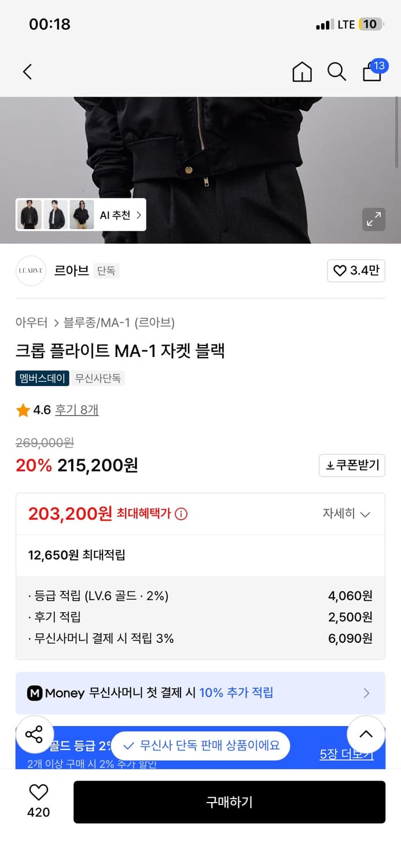Tap the scroll-to-top chevron
The height and width of the screenshot is (868, 401).
click(365, 734)
